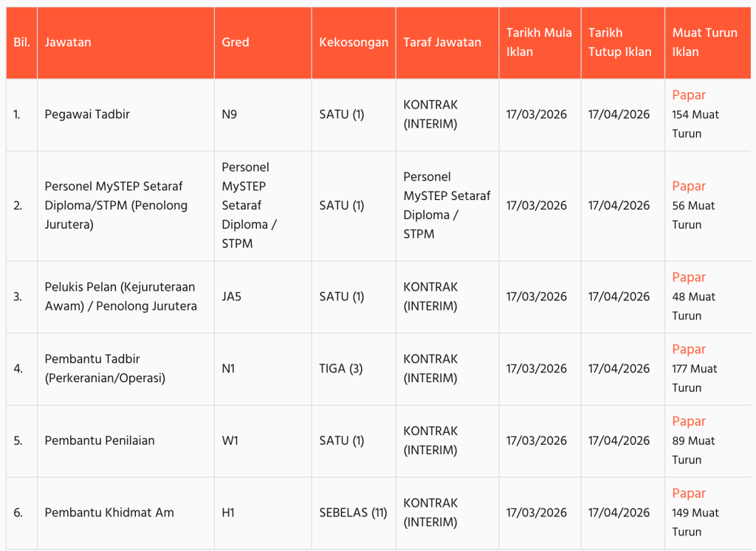Select the TIGA (3) vacancy cell
Viewport: 756px width, 551px height.
[341, 368]
